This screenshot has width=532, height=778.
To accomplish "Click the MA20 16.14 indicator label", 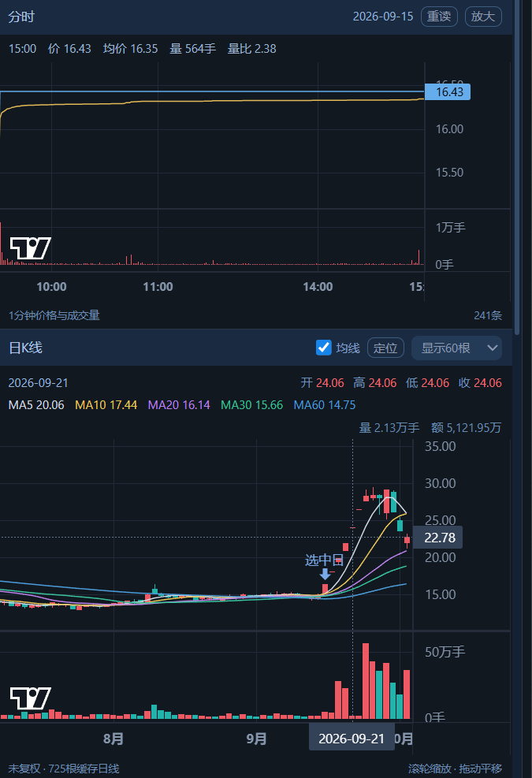I will coord(179,405).
